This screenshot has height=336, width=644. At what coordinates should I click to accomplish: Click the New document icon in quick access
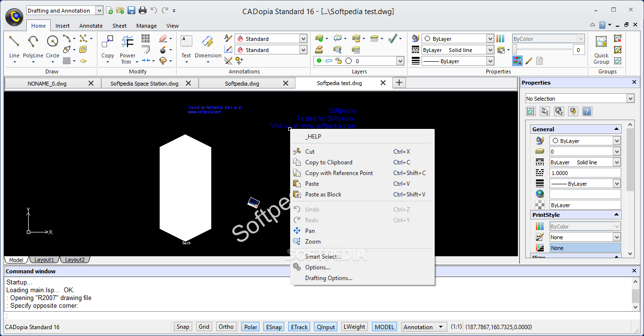[110, 10]
